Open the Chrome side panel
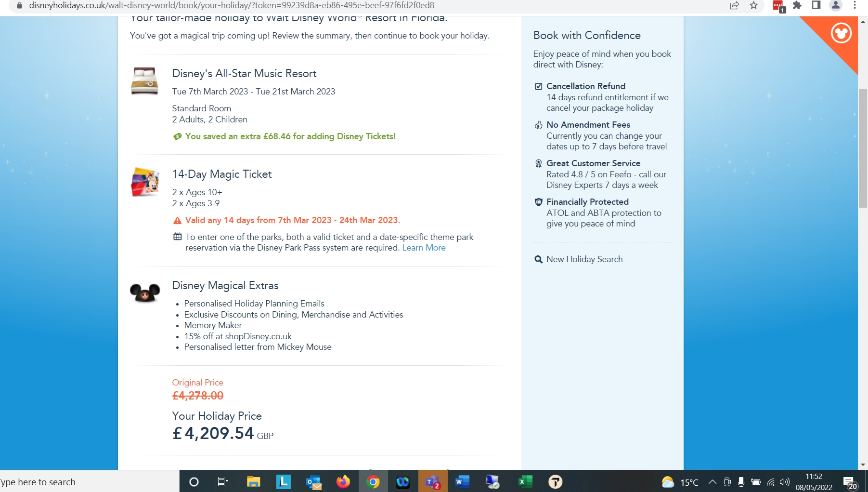 click(x=816, y=5)
